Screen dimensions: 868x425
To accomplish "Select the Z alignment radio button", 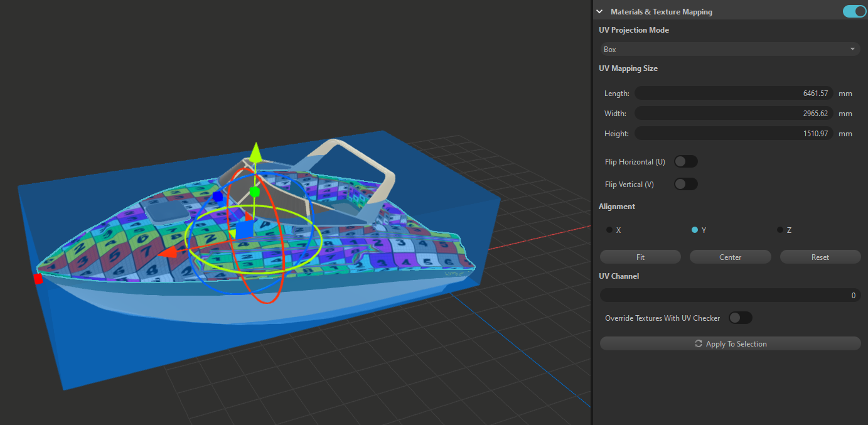I will coord(780,230).
